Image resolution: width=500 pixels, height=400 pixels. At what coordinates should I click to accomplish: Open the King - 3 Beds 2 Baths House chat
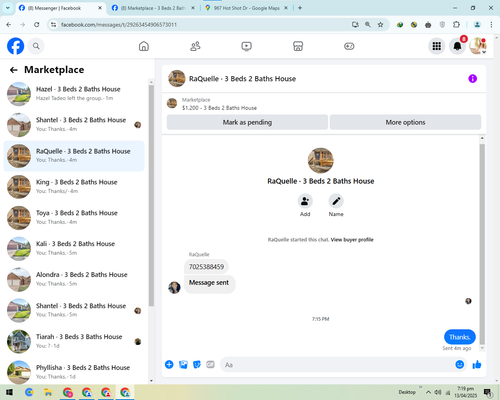pyautogui.click(x=74, y=187)
